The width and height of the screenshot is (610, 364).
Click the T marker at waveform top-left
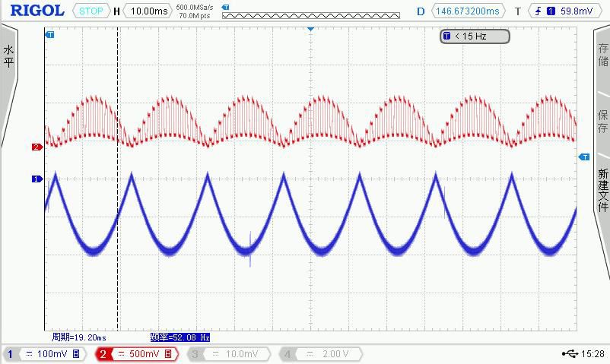49,35
